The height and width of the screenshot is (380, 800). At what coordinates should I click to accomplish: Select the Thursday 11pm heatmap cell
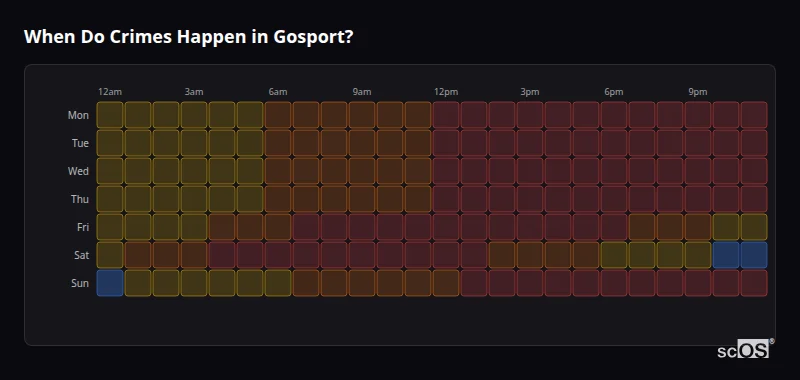(x=754, y=199)
